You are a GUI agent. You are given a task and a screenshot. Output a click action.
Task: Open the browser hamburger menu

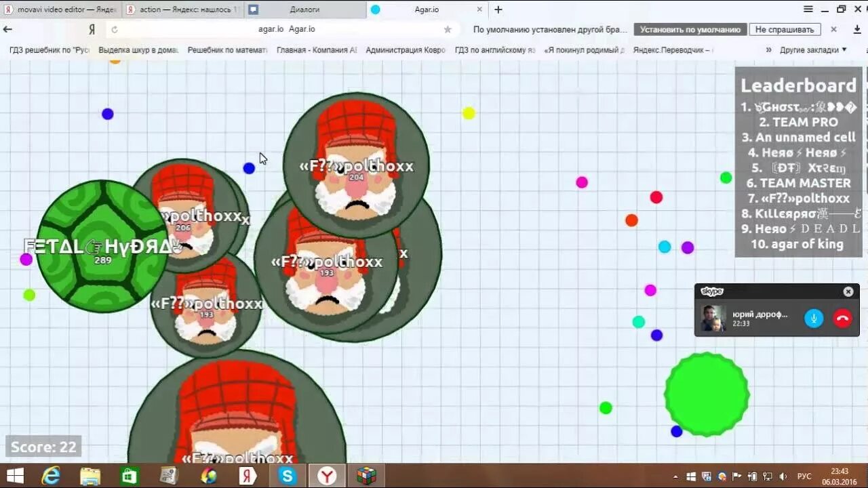808,9
